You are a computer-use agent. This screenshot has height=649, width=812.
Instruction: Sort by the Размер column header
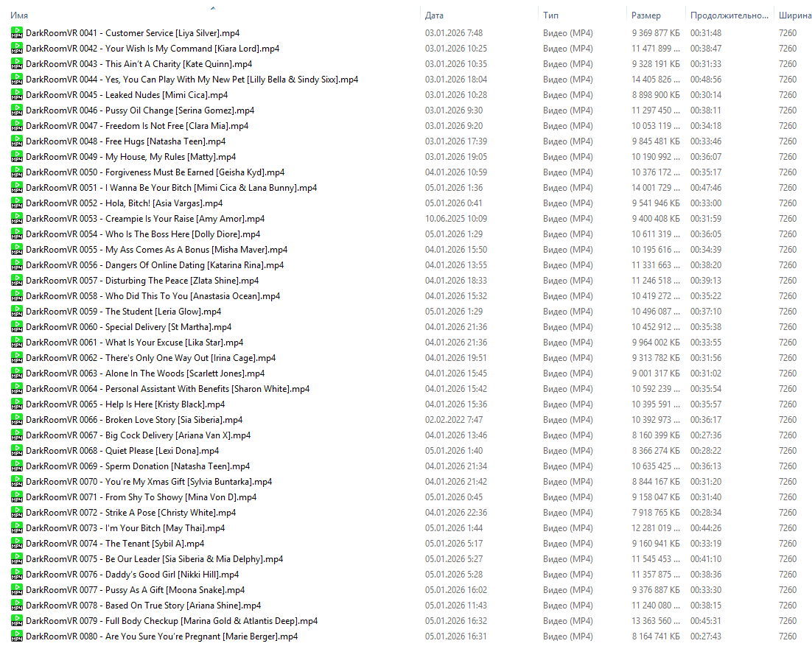point(645,15)
